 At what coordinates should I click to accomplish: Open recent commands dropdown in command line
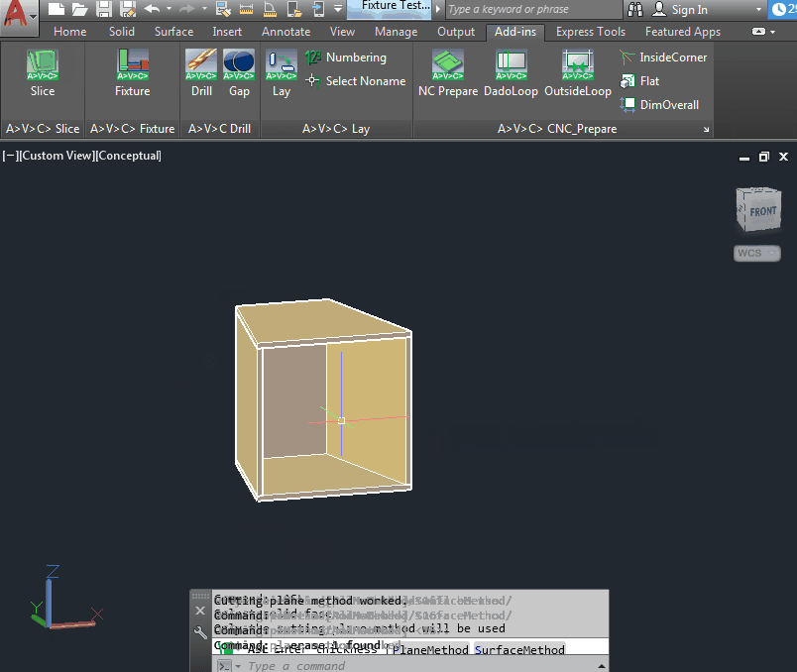[x=237, y=666]
